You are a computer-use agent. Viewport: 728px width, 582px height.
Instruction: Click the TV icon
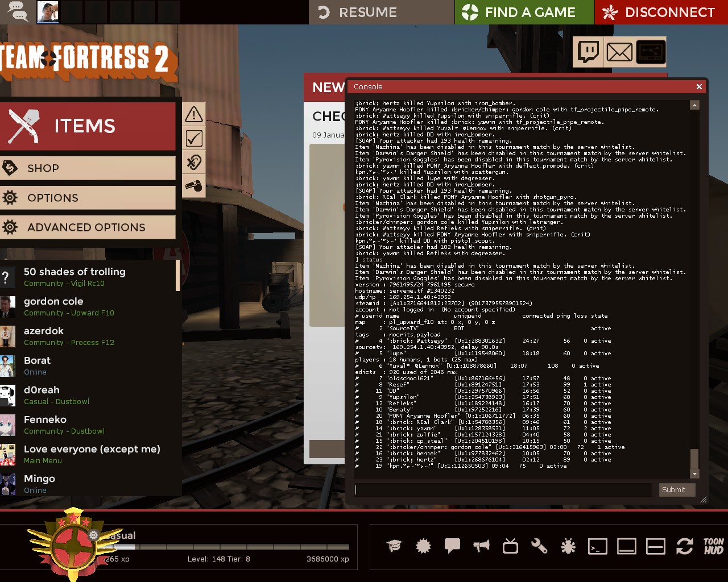point(510,546)
